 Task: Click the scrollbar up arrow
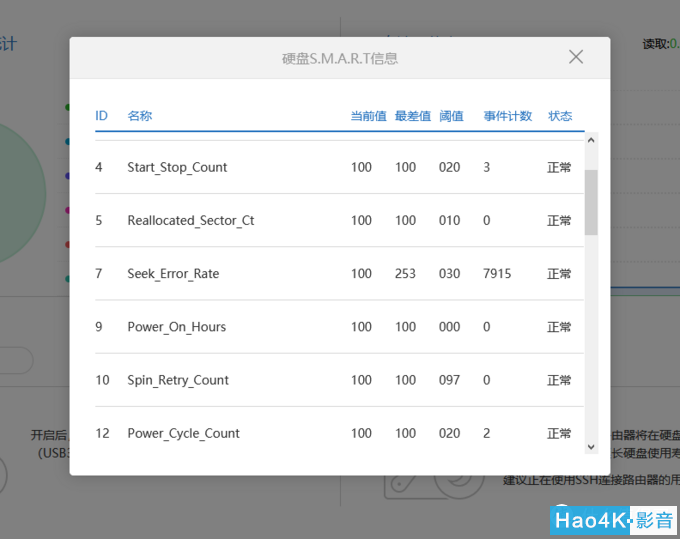click(x=591, y=140)
